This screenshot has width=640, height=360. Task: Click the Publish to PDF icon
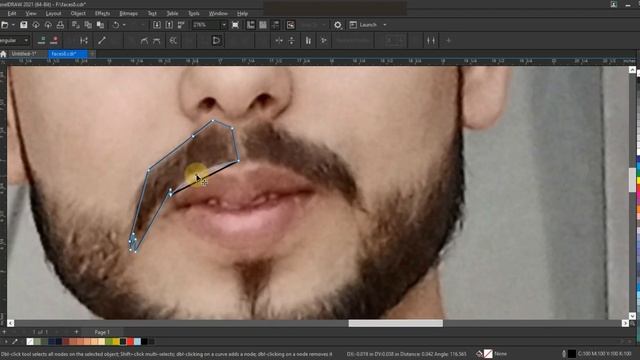[x=181, y=25]
